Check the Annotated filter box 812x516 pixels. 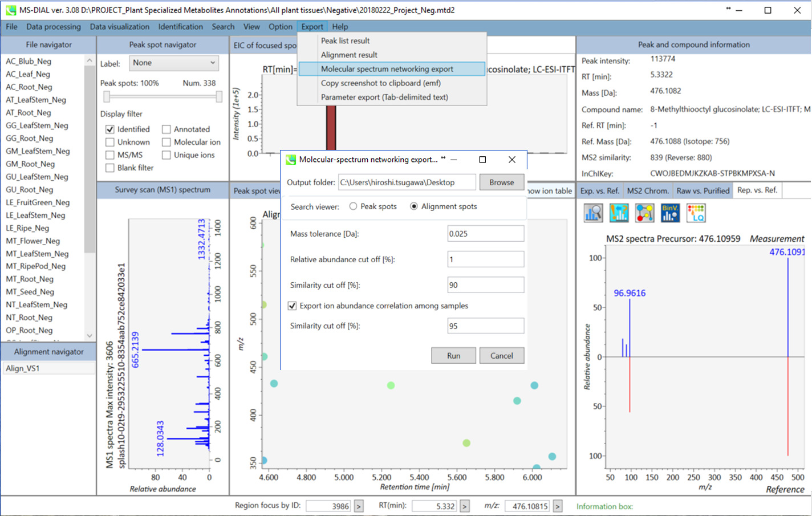(167, 129)
